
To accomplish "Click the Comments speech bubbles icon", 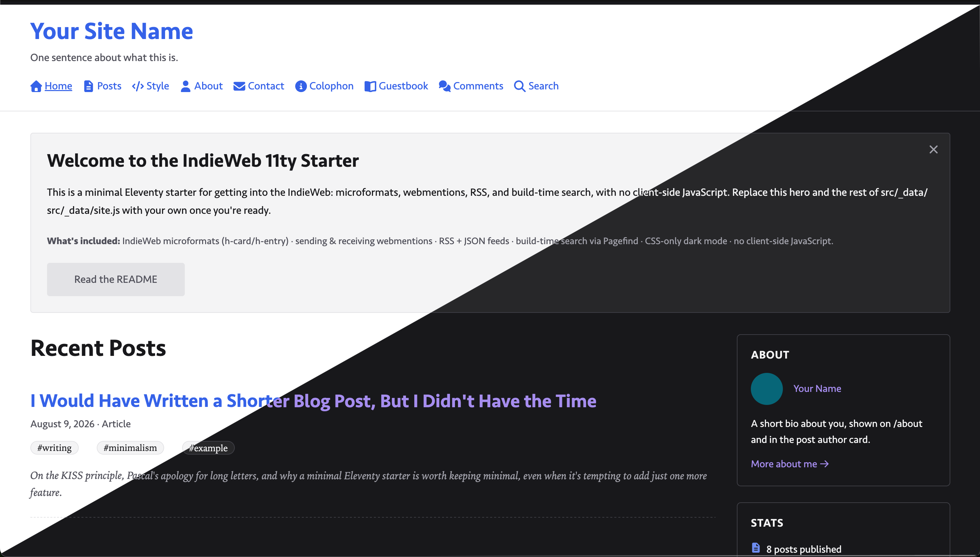I will coord(445,86).
